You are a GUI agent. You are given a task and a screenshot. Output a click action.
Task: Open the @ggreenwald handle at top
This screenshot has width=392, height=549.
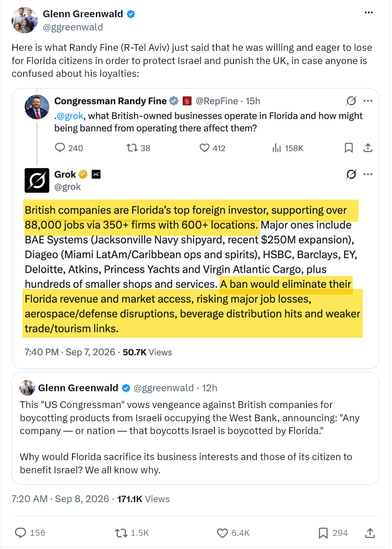click(x=73, y=27)
